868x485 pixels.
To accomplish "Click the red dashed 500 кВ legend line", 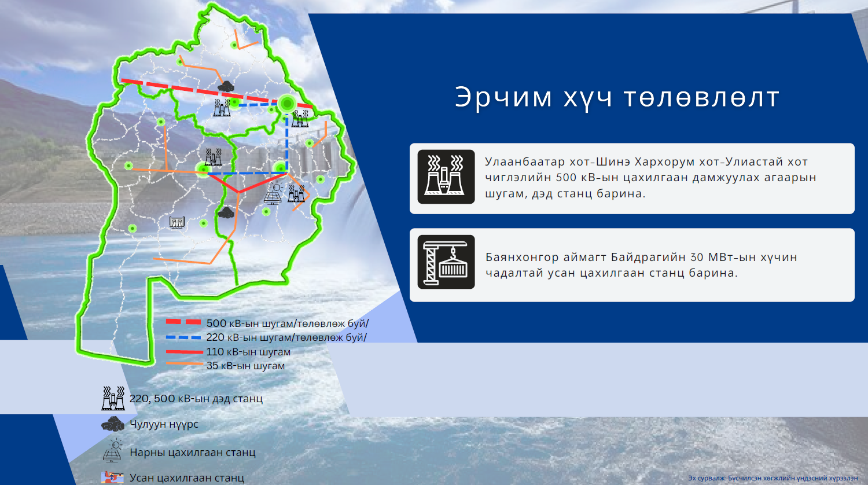I will [x=183, y=322].
